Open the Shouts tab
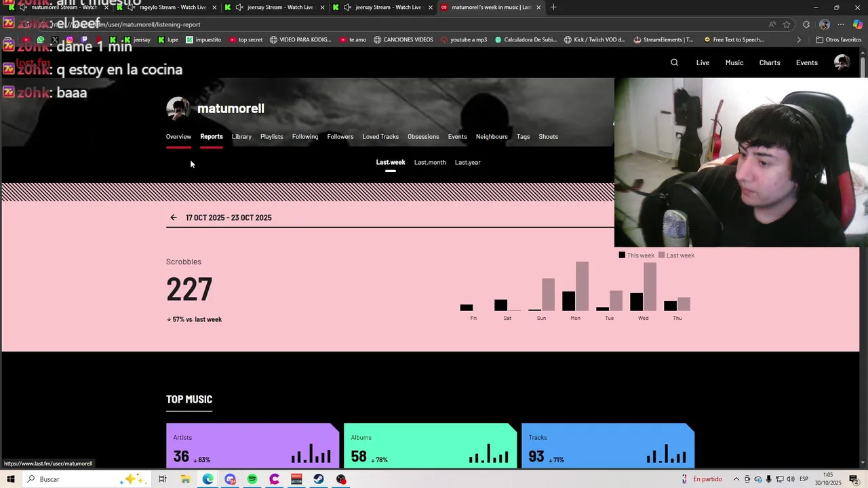Image resolution: width=868 pixels, height=488 pixels. pyautogui.click(x=549, y=137)
